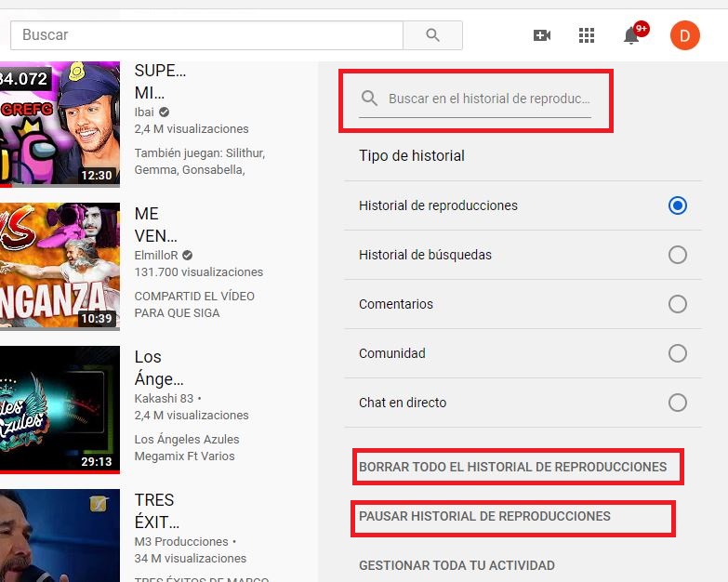The height and width of the screenshot is (582, 728).
Task: Select the Comentarios radio option
Action: click(677, 304)
